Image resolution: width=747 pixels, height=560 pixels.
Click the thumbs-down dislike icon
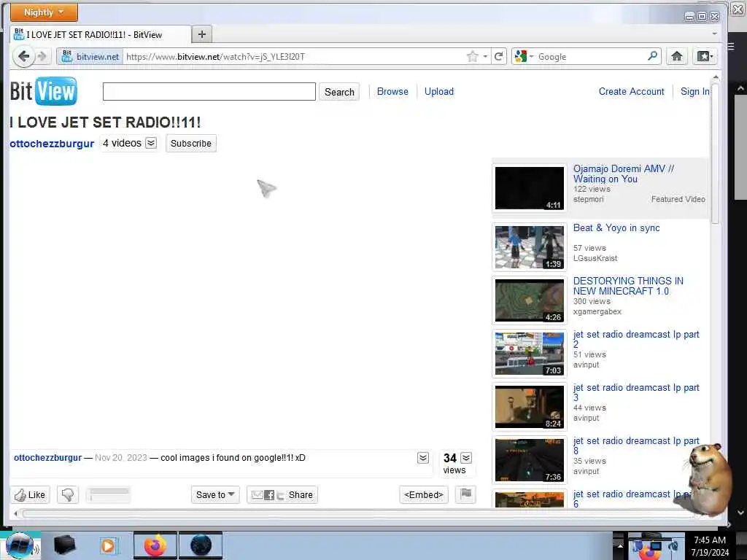[x=68, y=495]
